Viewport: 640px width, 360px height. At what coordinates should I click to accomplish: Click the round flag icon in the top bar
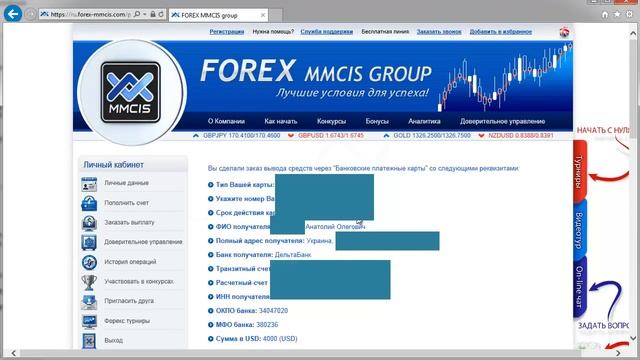(564, 32)
